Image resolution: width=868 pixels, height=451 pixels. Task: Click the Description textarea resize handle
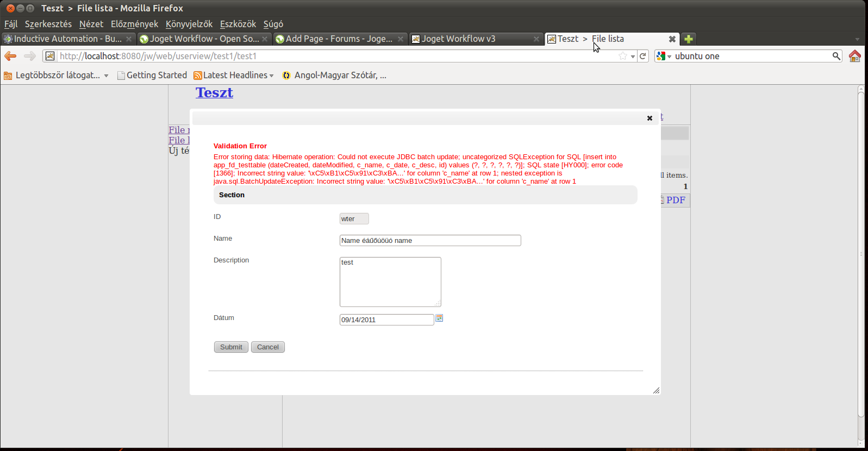point(438,304)
